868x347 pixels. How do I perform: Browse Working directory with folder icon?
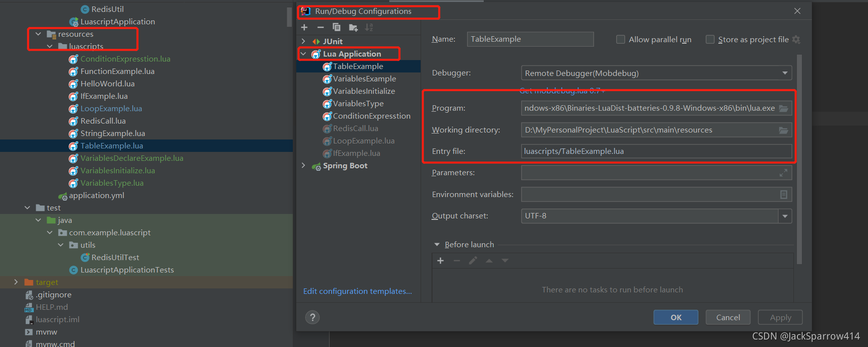point(783,130)
